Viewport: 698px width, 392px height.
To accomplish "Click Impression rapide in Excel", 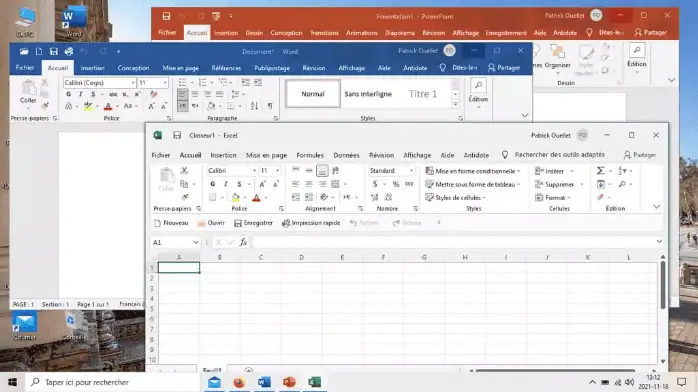I will [x=311, y=223].
